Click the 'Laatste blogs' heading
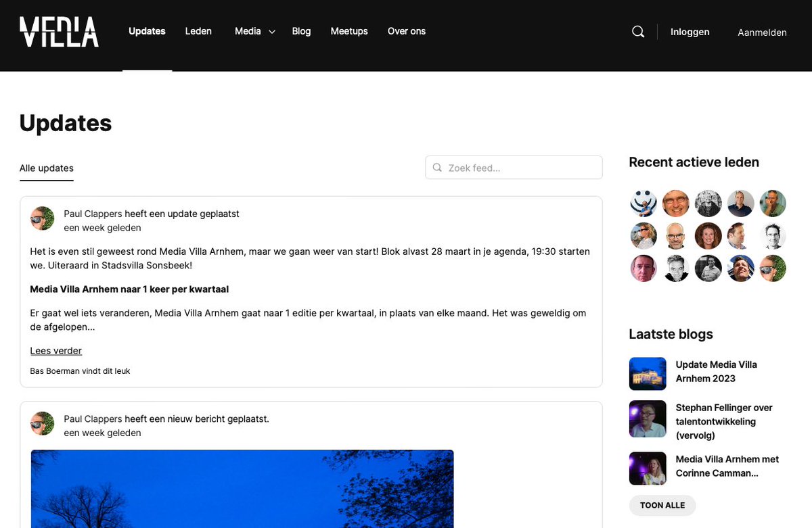812x528 pixels. click(x=671, y=334)
